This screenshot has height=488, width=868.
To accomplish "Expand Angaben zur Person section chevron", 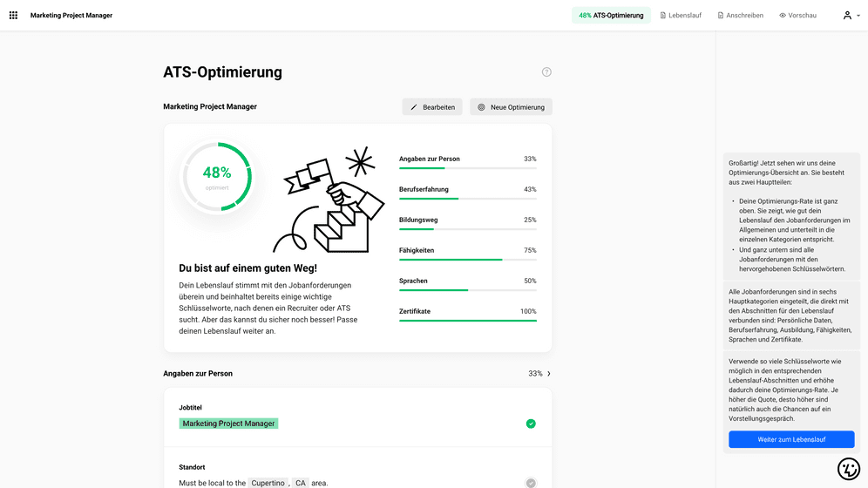I will 548,374.
